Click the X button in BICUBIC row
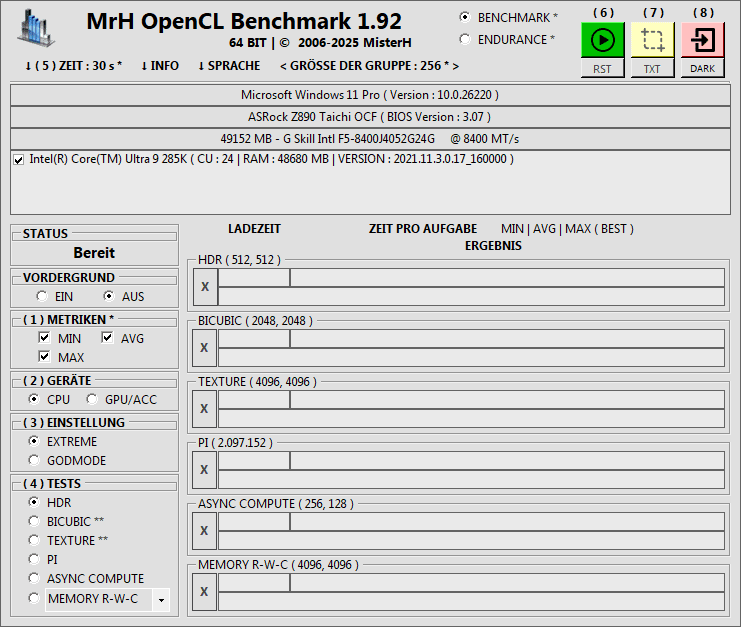The width and height of the screenshot is (741, 627). 205,348
